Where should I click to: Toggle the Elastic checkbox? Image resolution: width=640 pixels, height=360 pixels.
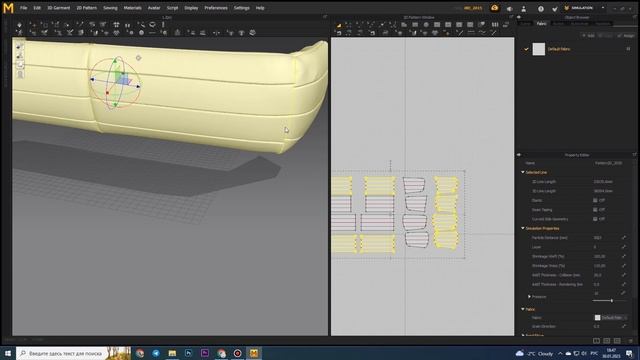595,200
